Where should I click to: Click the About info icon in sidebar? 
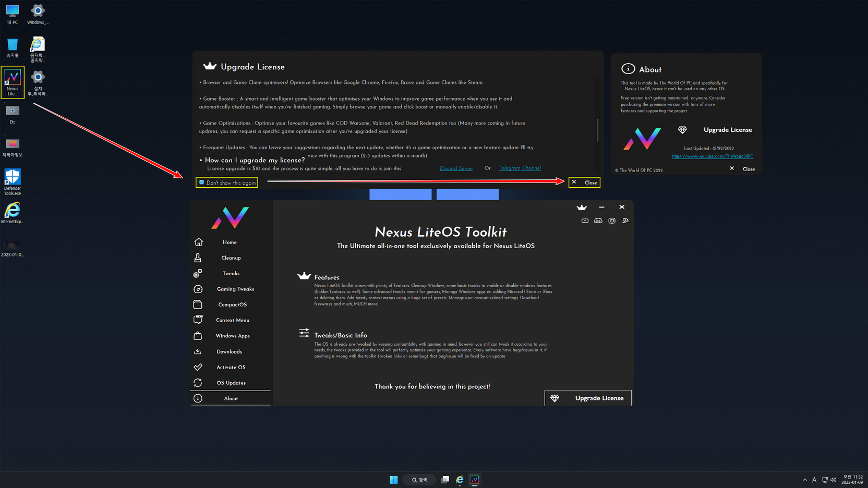tap(198, 398)
